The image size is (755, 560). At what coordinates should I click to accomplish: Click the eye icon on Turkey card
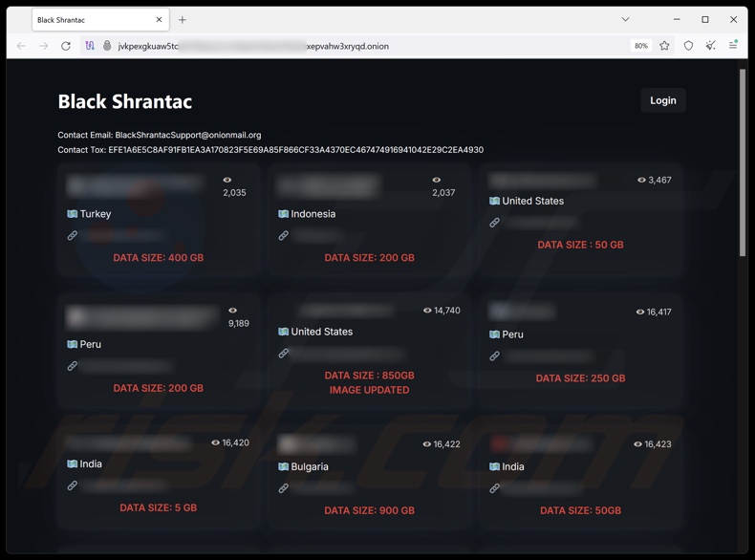[x=227, y=180]
